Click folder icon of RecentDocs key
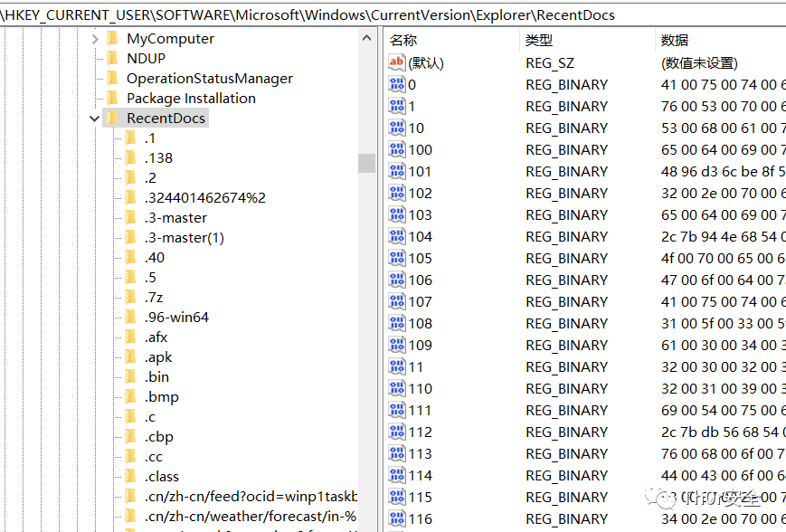786x532 pixels. [113, 119]
